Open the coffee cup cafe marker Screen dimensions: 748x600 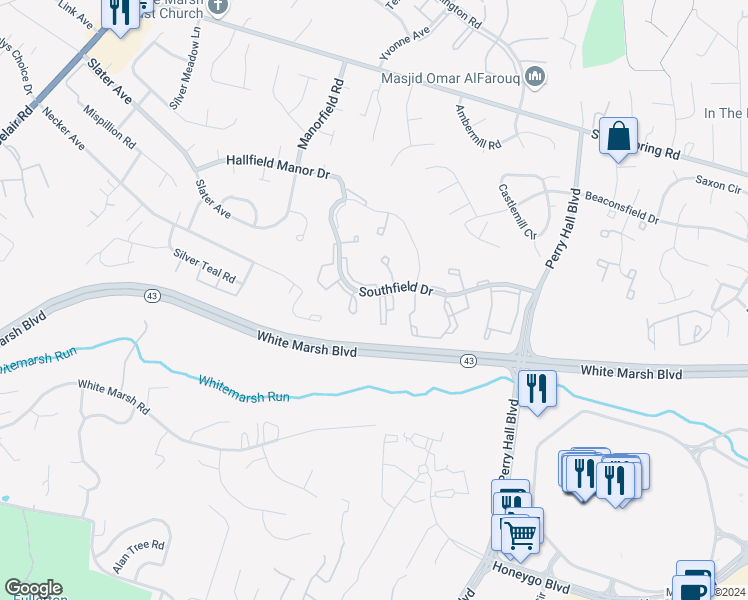tap(692, 589)
